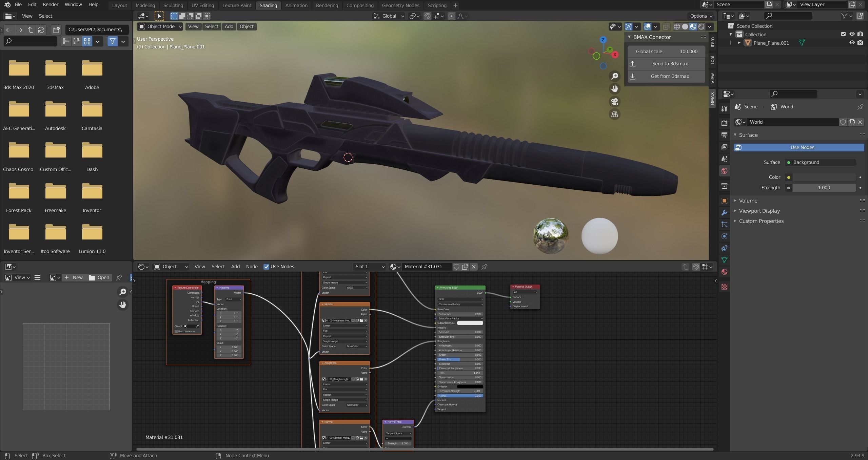Click Open button in image editor
868x460 pixels.
[x=99, y=277]
